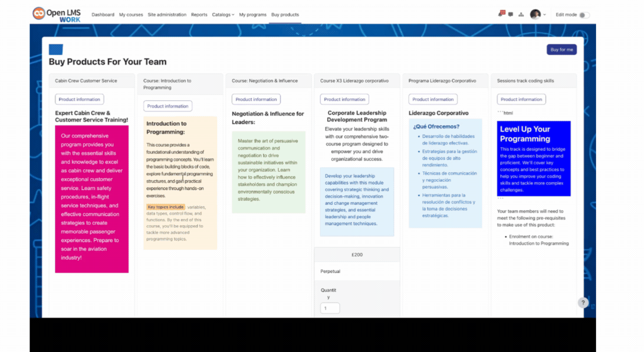Expand the user menu chevron
644x352 pixels.
[x=544, y=15]
